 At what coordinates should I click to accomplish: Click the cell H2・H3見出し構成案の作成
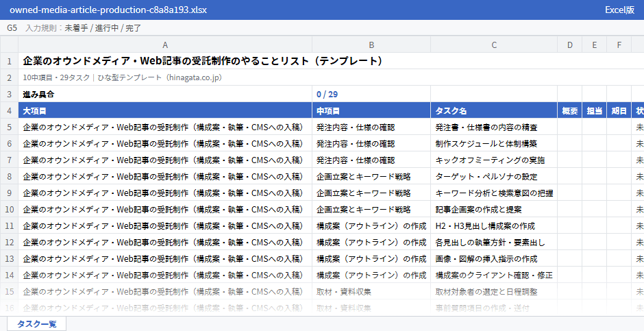494,225
